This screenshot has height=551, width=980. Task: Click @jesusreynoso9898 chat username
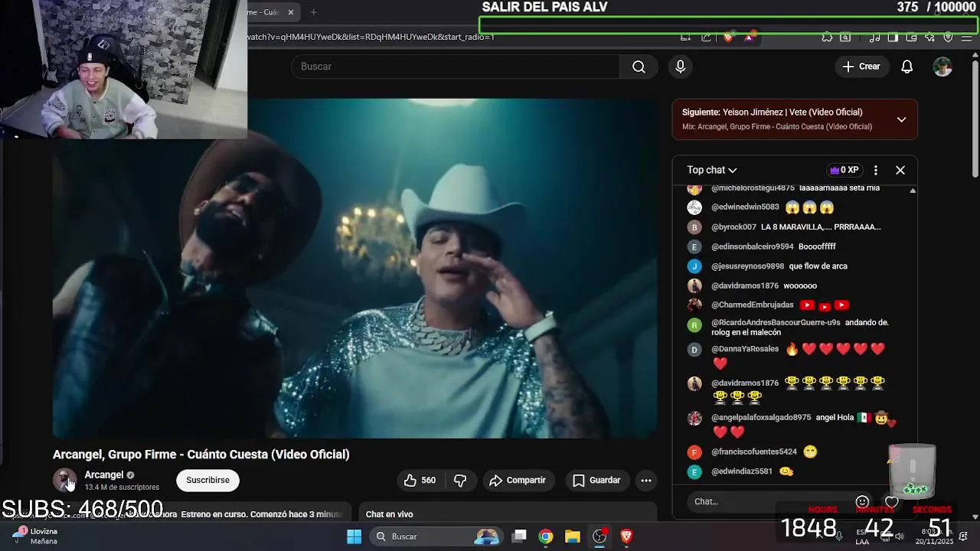click(747, 266)
